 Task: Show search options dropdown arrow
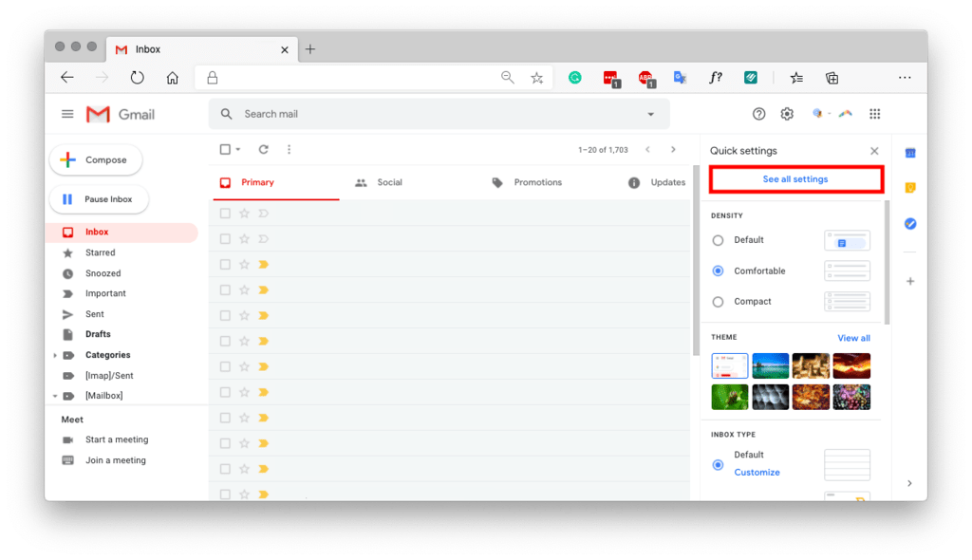650,114
